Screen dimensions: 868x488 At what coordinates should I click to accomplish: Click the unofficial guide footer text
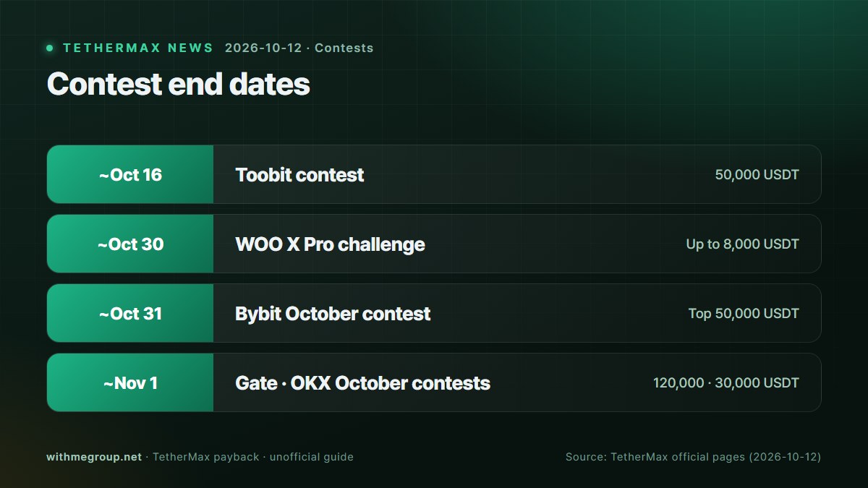(x=312, y=457)
